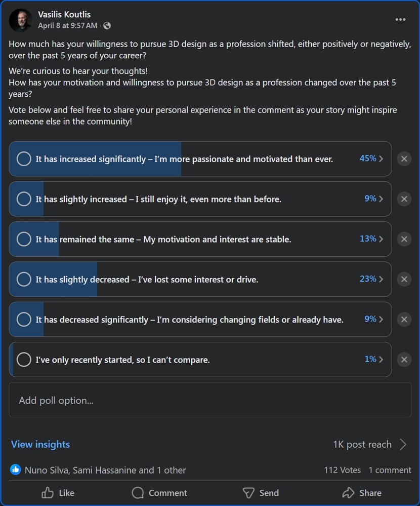Expand voters for the 23% option

(x=371, y=279)
